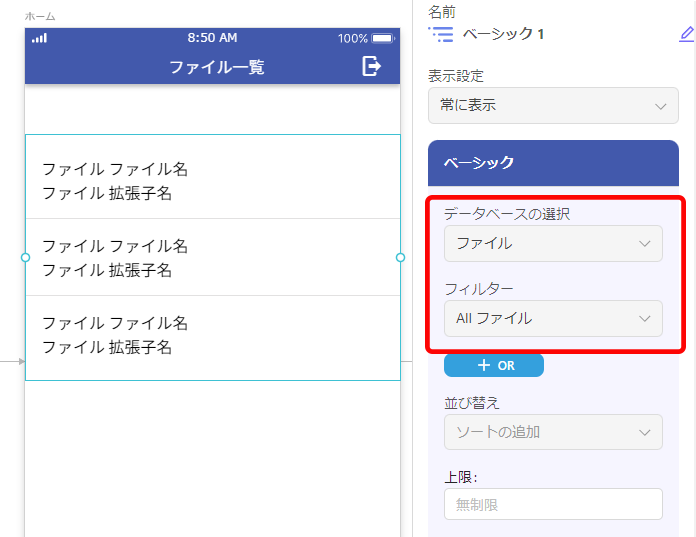Image resolution: width=696 pixels, height=537 pixels.
Task: Click the + OR button
Action: (494, 365)
